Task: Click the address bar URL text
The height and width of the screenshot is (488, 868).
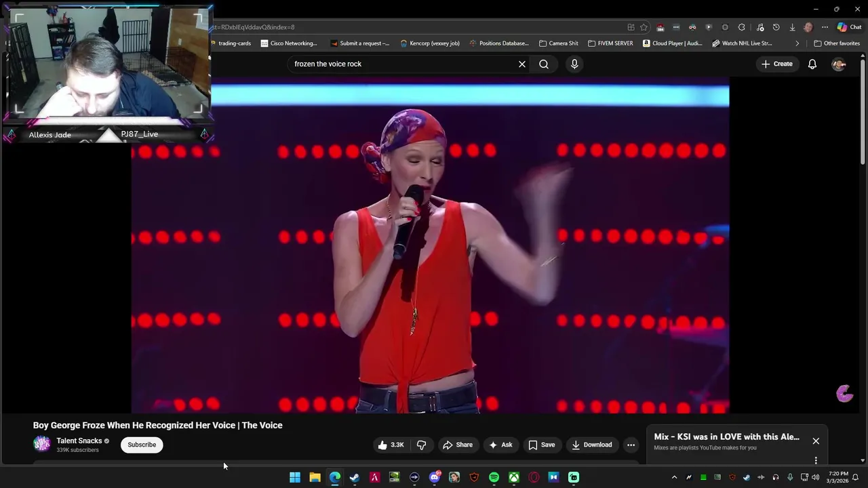Action: point(254,27)
